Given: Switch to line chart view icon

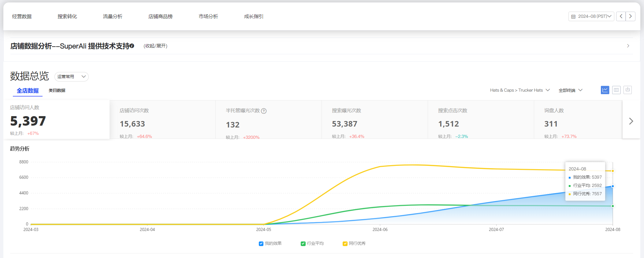Looking at the screenshot, I should click(x=605, y=90).
